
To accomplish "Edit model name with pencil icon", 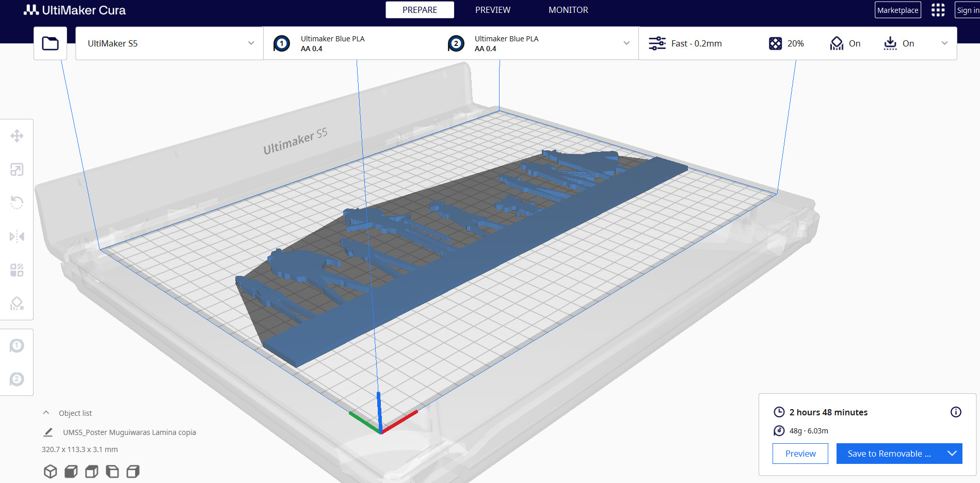I will tap(48, 432).
